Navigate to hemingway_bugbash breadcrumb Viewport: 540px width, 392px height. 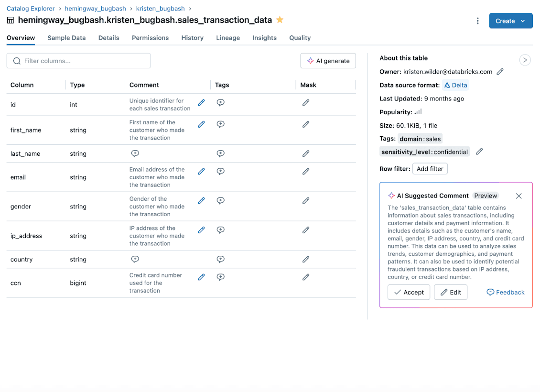tap(95, 9)
